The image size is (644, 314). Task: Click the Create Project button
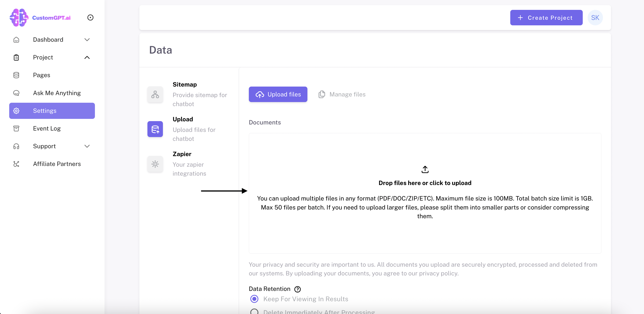[x=546, y=17]
